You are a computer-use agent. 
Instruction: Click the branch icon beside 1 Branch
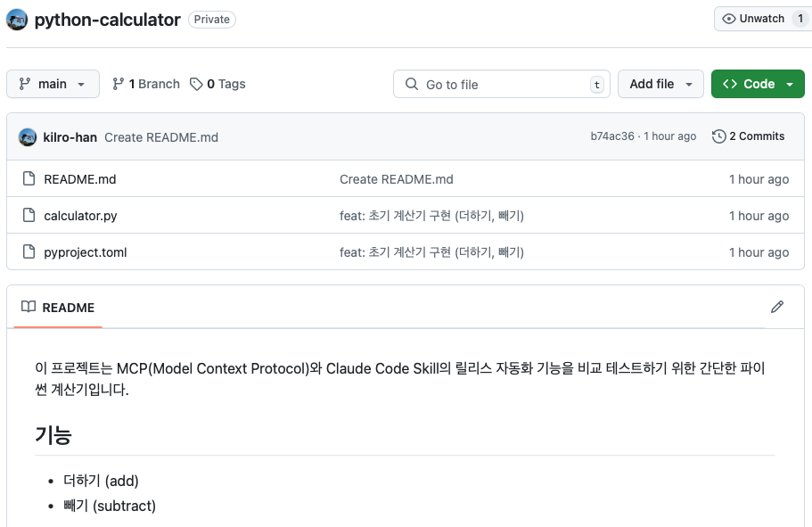pos(118,84)
